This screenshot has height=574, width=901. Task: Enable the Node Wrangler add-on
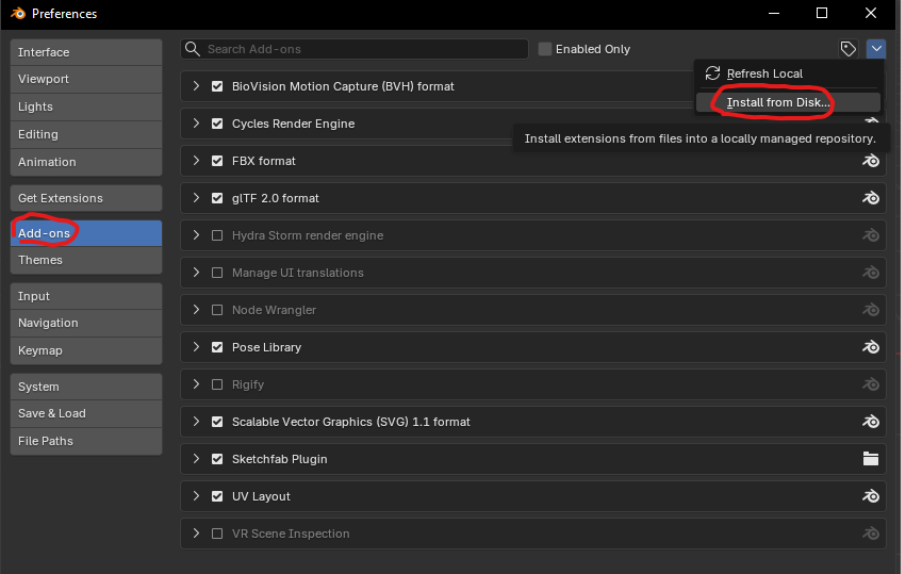pos(217,310)
